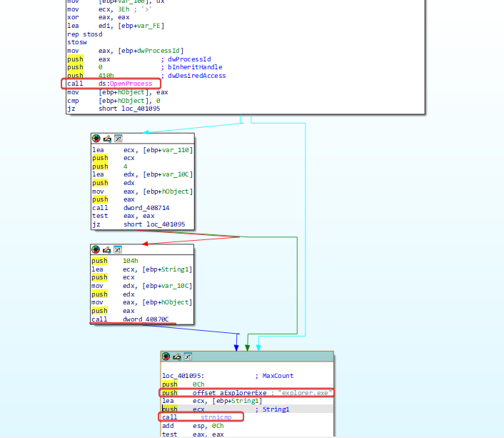Click the node color icon above 'push 104h'
Image resolution: width=504 pixels, height=438 pixels.
point(96,249)
